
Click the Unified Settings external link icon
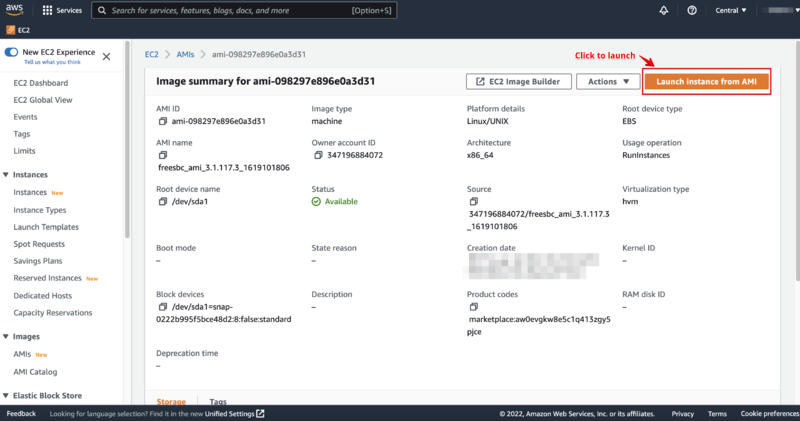coord(260,413)
